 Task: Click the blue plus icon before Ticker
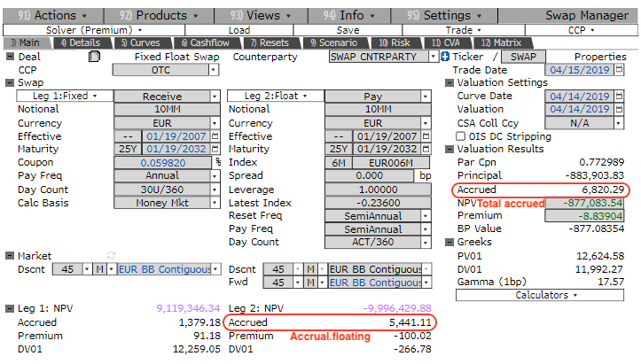pos(445,57)
